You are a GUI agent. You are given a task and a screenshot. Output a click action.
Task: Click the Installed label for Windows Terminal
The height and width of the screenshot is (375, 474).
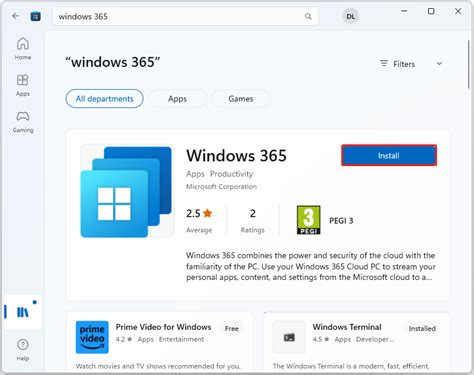coord(422,329)
